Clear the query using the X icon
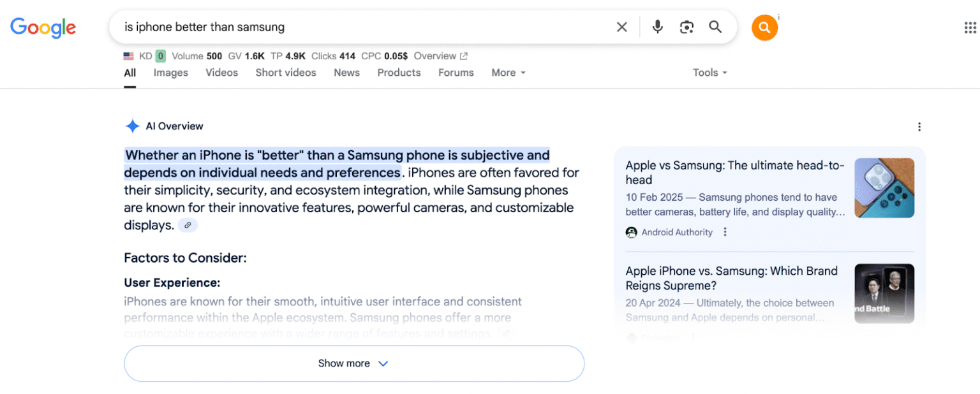 (x=621, y=27)
